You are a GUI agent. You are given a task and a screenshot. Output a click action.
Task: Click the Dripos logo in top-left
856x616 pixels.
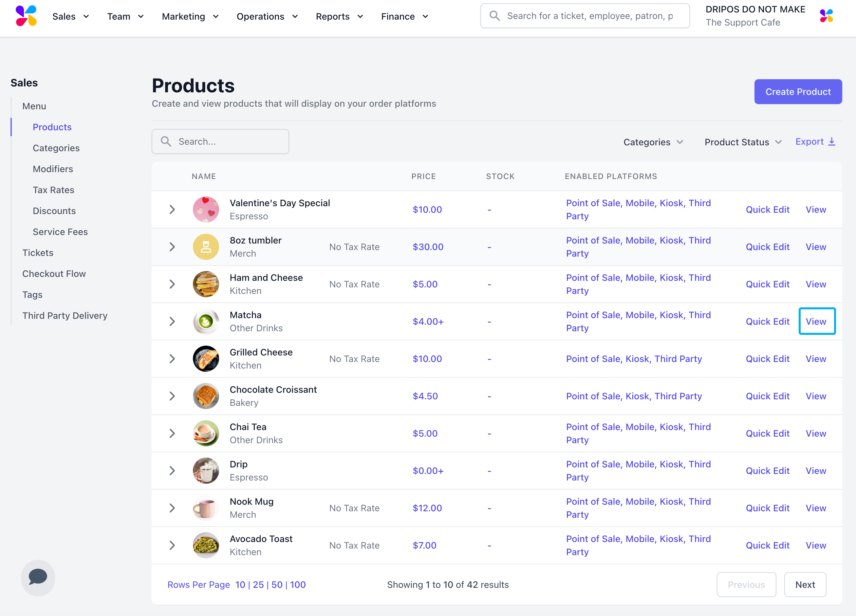coord(26,16)
